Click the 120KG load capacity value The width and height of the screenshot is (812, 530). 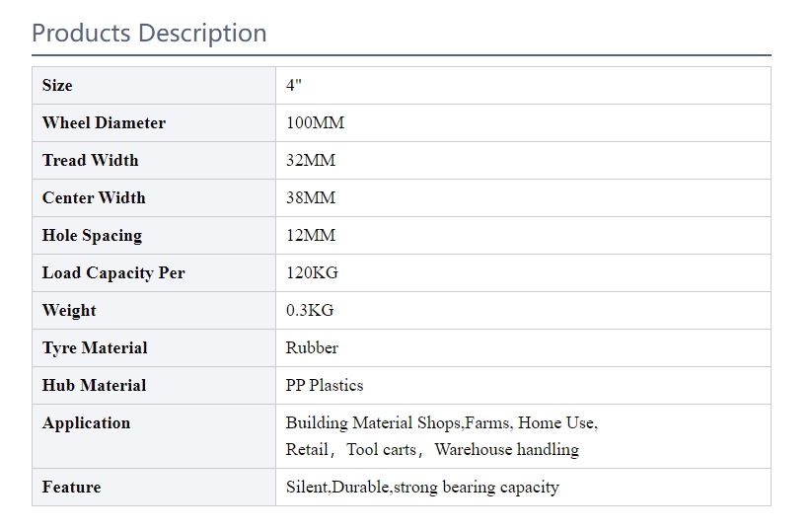pos(312,273)
